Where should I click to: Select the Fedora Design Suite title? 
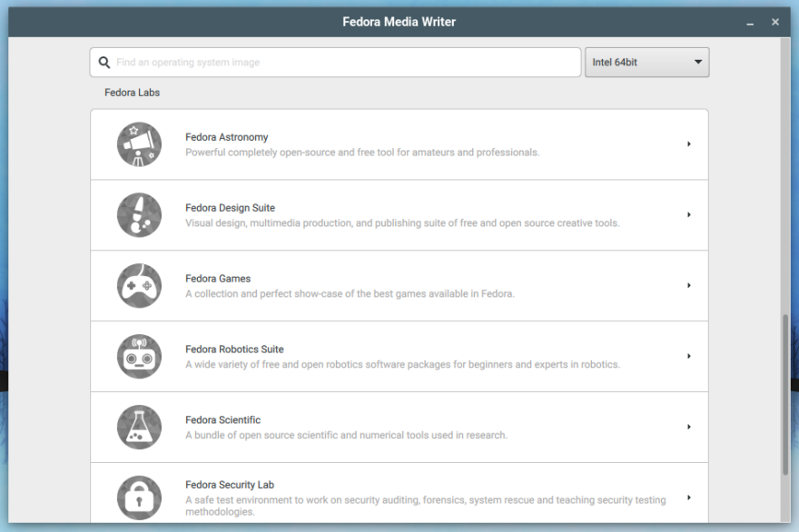(x=231, y=208)
